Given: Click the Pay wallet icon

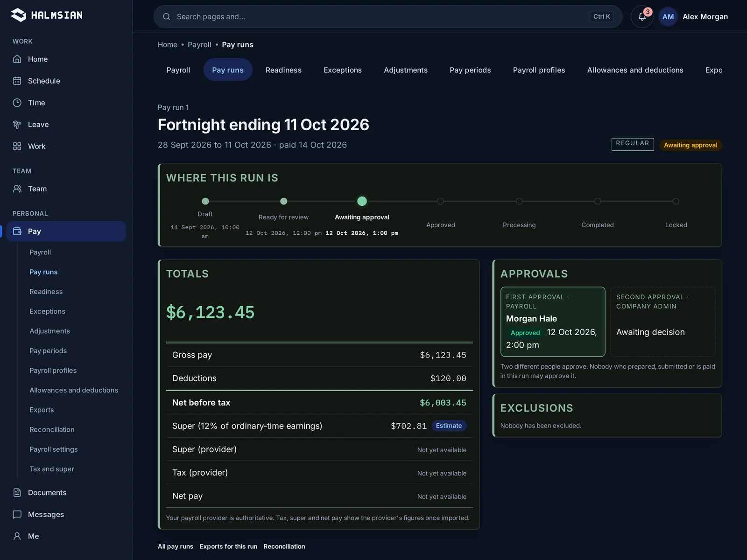Looking at the screenshot, I should [17, 231].
